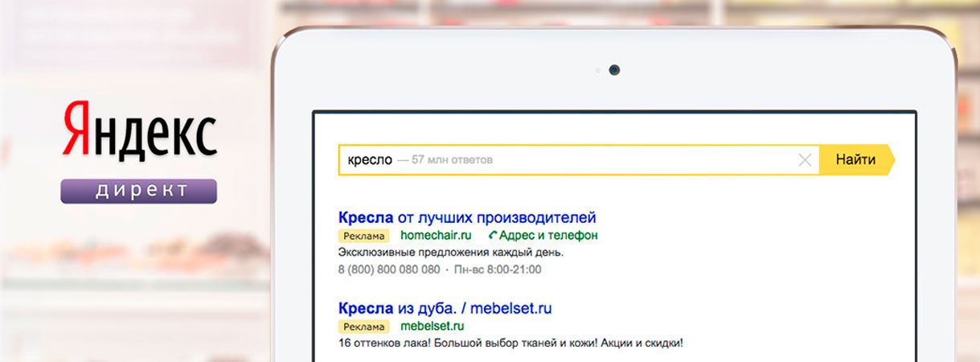Screen dimensions: 980x362
Task: Clear the search query with the X icon
Action: pos(805,160)
